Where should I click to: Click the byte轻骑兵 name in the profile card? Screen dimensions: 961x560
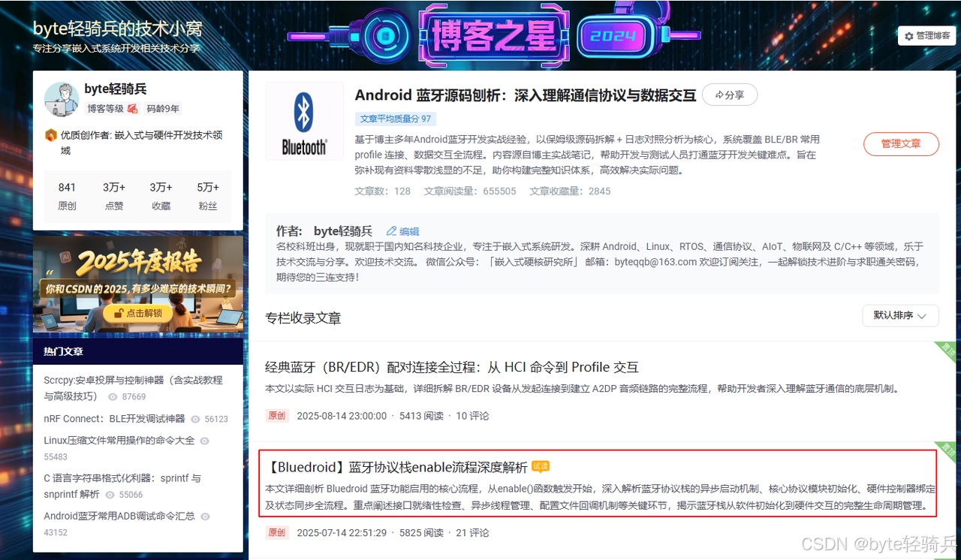pyautogui.click(x=116, y=89)
